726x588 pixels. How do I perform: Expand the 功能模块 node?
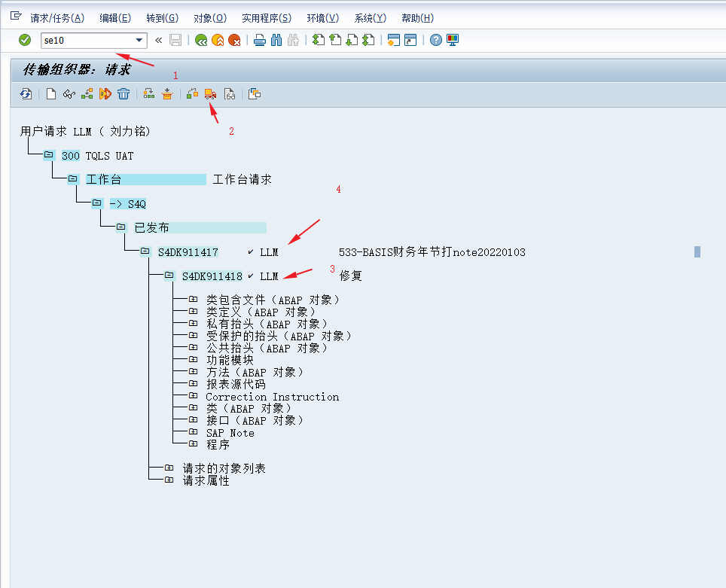click(x=194, y=360)
